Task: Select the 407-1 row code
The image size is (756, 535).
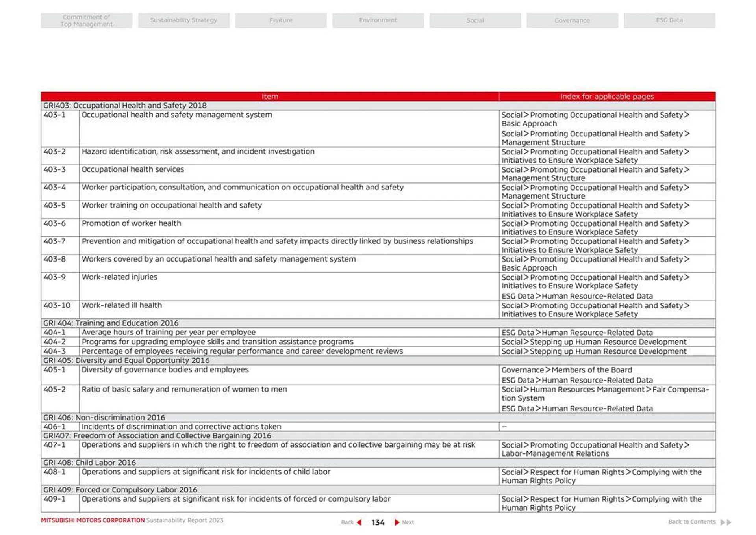Action: 54,445
